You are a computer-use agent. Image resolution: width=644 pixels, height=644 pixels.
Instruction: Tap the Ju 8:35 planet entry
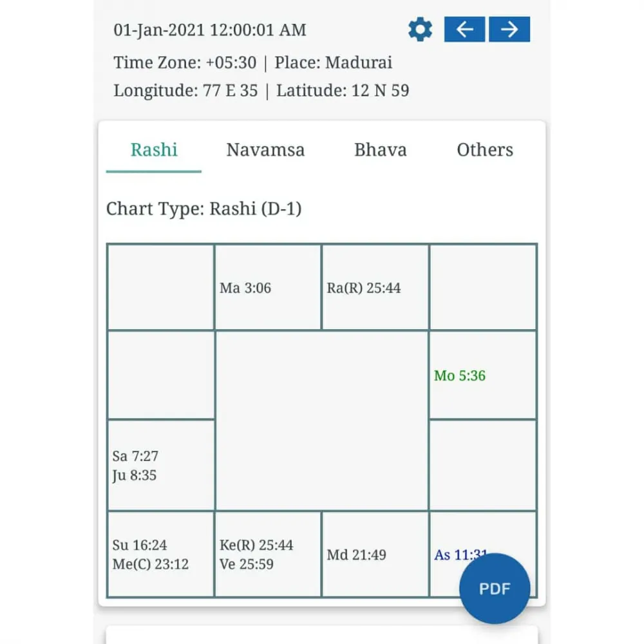[x=135, y=475]
